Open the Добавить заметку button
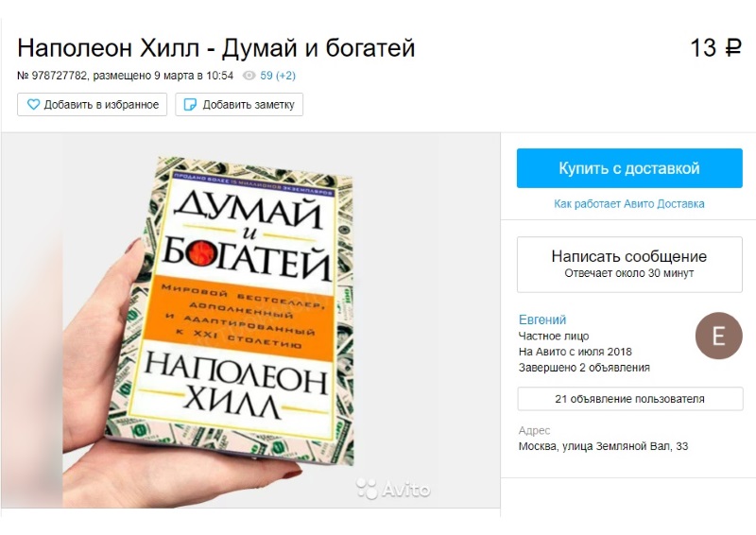 (239, 104)
